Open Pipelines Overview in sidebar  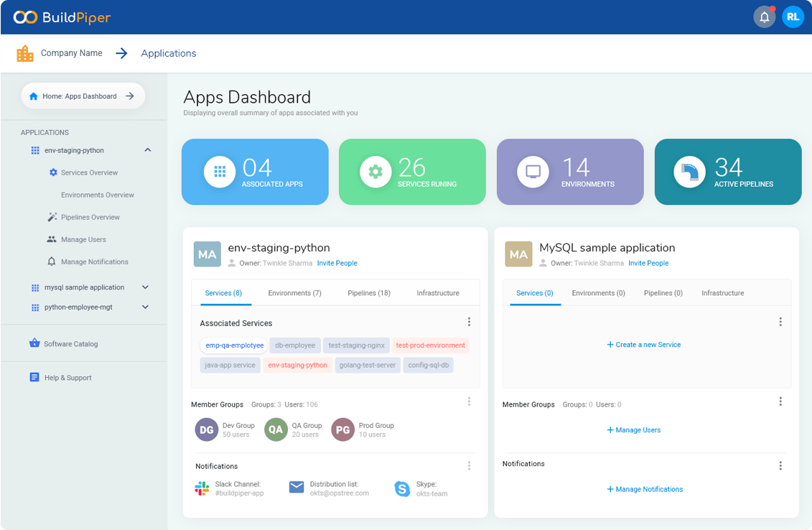click(x=90, y=217)
